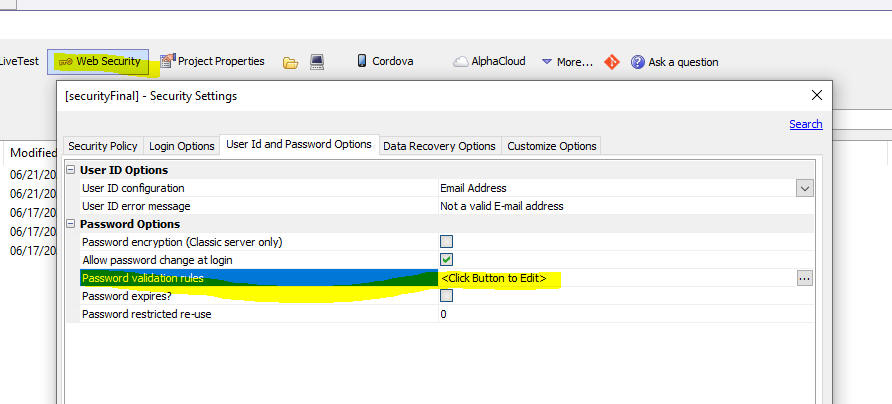The image size is (892, 404).
Task: Uncheck Allow password change at login
Action: pos(447,260)
